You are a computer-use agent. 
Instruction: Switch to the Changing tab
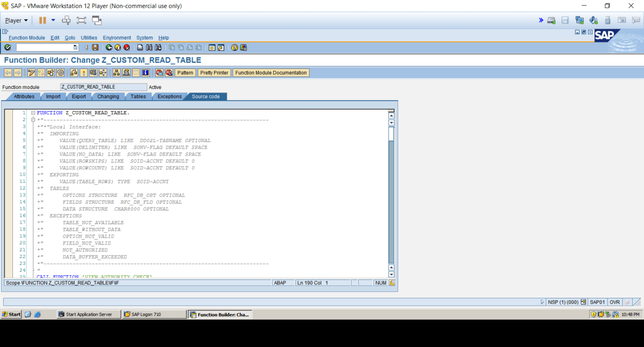coord(108,97)
